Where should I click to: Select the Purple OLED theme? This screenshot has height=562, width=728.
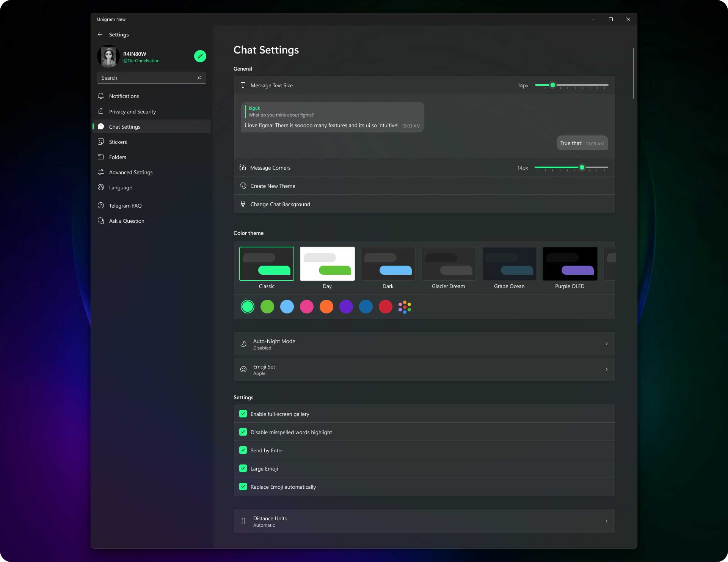pyautogui.click(x=570, y=264)
